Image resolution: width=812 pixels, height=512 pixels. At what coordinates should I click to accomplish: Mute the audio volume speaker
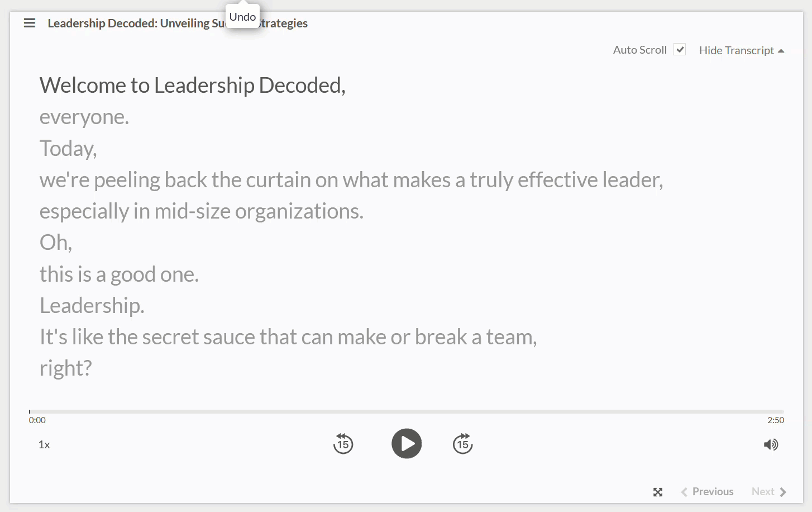pyautogui.click(x=771, y=444)
